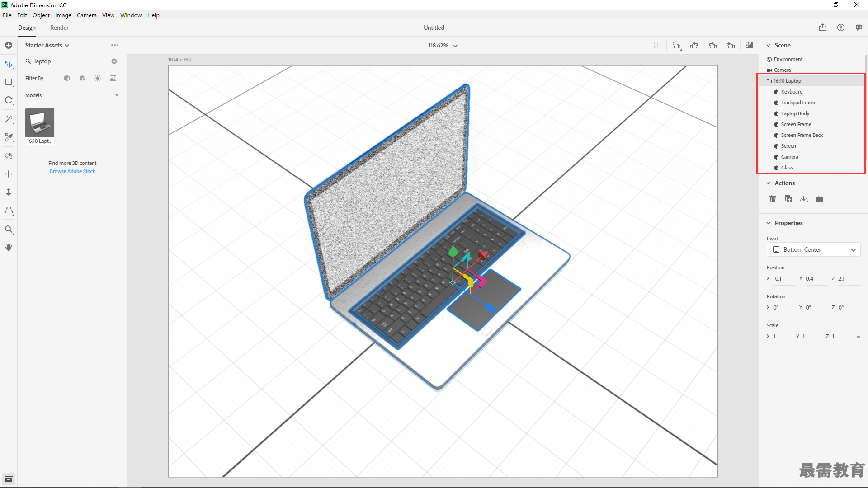868x488 pixels.
Task: Toggle Render Preview icon
Action: 750,45
